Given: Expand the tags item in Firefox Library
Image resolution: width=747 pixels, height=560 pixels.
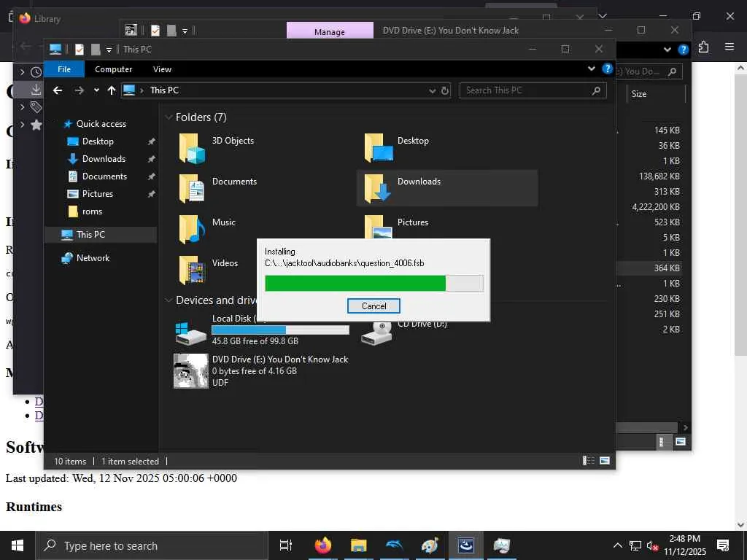Looking at the screenshot, I should pyautogui.click(x=22, y=106).
